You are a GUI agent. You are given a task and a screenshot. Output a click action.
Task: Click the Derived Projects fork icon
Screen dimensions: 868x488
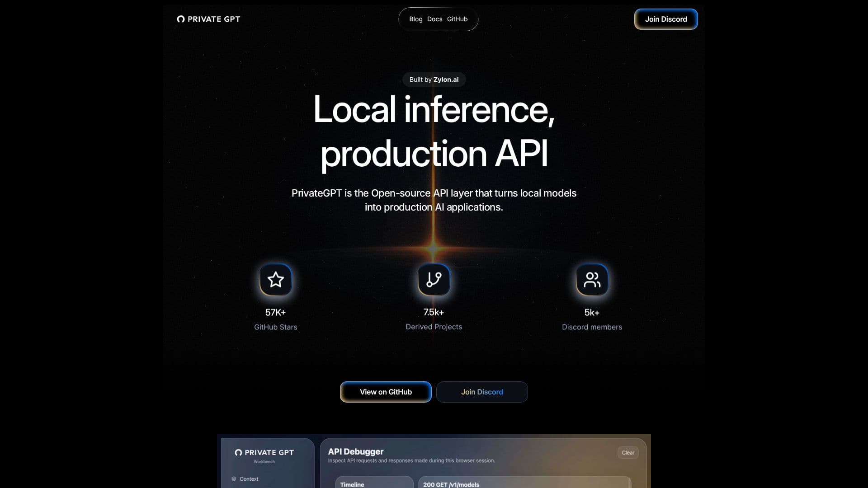click(434, 280)
